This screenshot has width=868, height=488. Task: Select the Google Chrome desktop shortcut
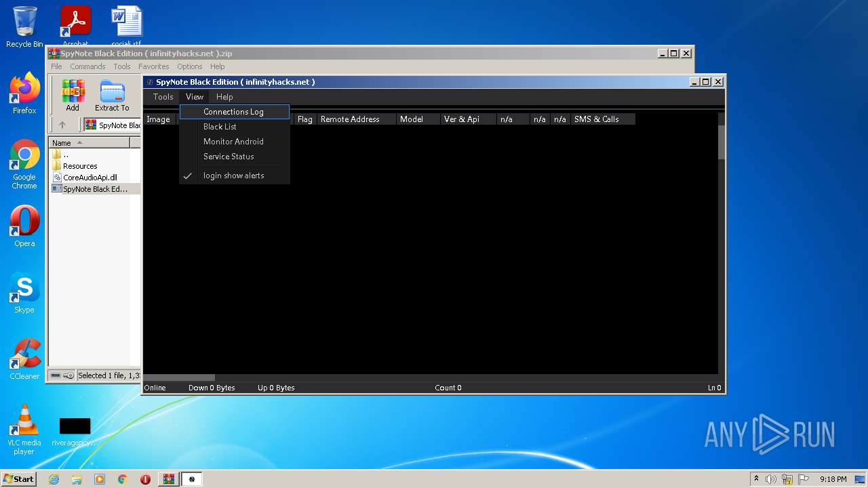click(x=24, y=165)
